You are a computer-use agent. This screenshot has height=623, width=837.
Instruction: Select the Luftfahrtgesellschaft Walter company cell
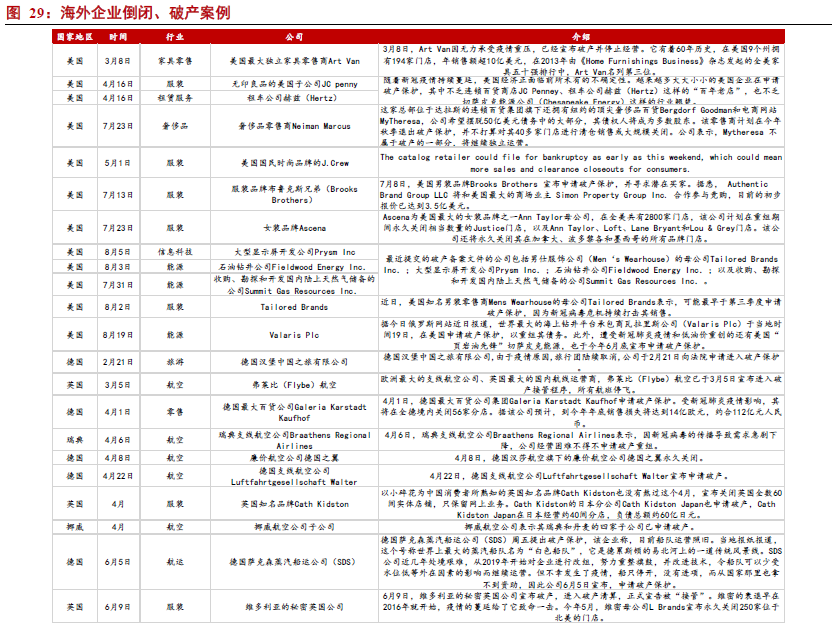coord(294,476)
